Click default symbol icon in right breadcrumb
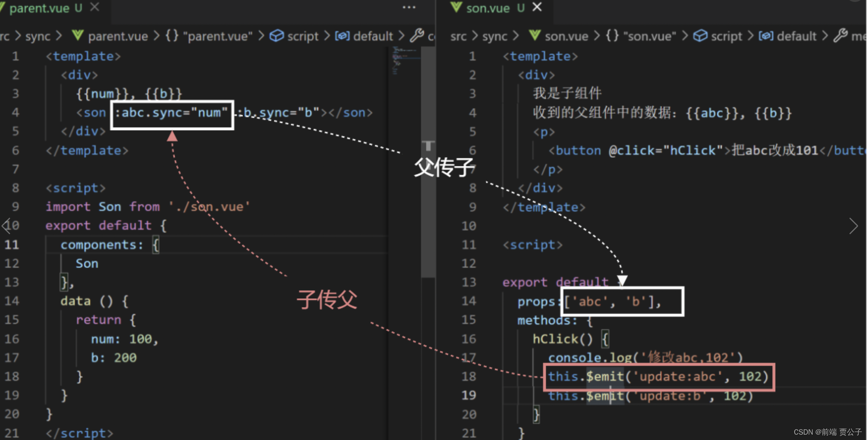 point(766,36)
